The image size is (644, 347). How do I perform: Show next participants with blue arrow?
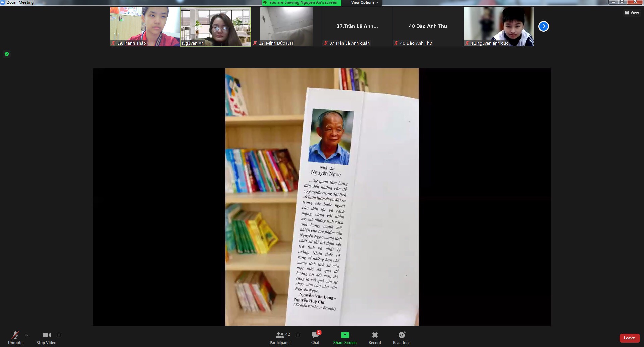point(543,26)
